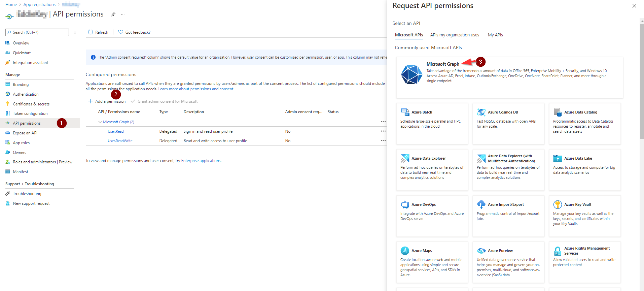Select Azure Import/Export card title

click(506, 204)
